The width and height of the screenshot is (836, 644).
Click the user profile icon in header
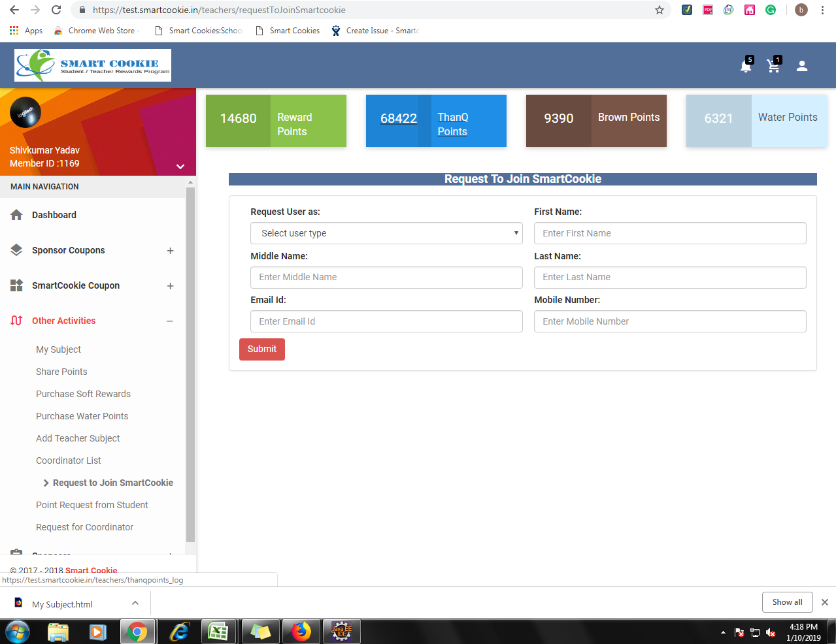tap(802, 66)
